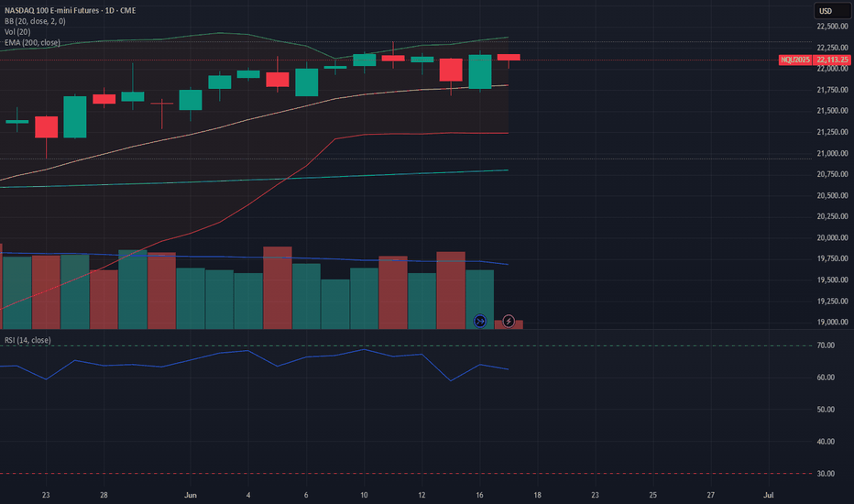This screenshot has height=504, width=854.
Task: Select the Vol (20) indicator legend
Action: coord(17,31)
